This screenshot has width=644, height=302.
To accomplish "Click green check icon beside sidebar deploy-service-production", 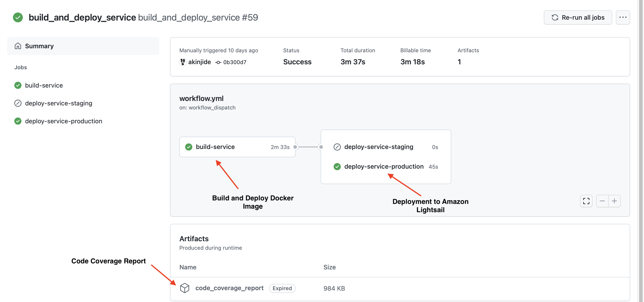I will coord(18,121).
